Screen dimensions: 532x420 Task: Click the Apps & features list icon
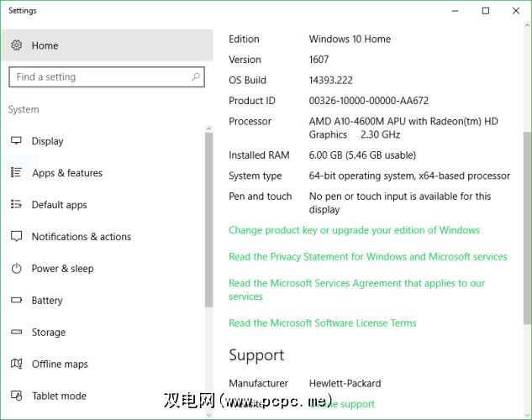pyautogui.click(x=16, y=172)
